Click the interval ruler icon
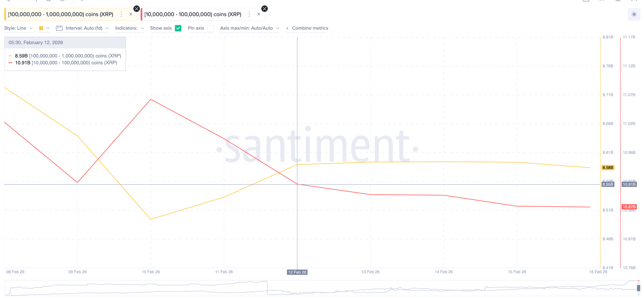This screenshot has height=298, width=644. (x=59, y=28)
